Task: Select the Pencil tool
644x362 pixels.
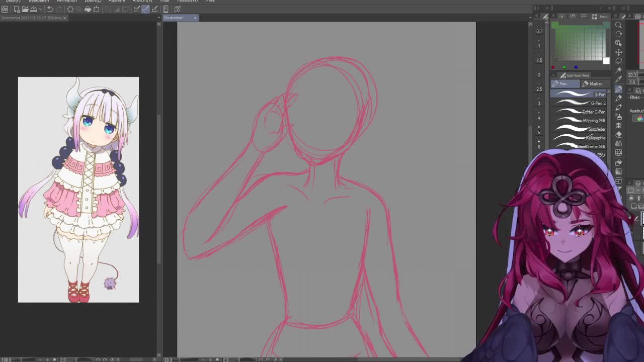Action: pos(618,98)
